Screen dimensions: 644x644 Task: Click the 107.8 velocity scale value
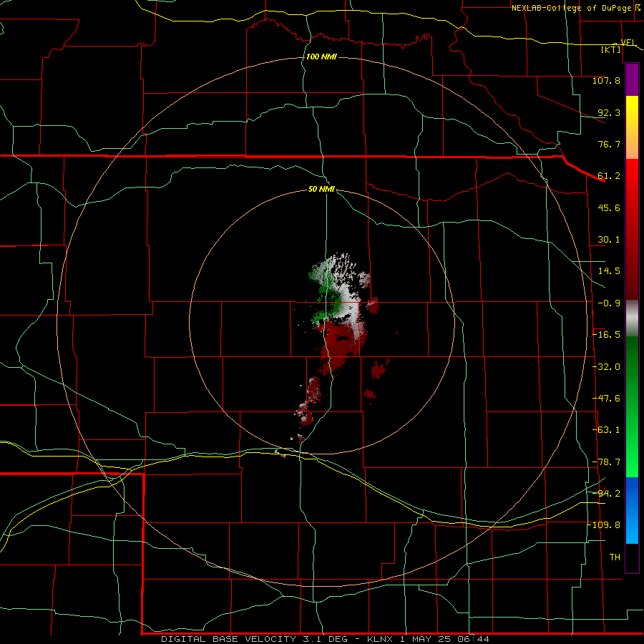pyautogui.click(x=606, y=80)
